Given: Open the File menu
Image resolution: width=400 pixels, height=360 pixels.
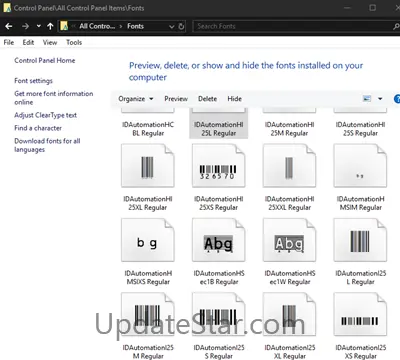Looking at the screenshot, I should point(9,42).
